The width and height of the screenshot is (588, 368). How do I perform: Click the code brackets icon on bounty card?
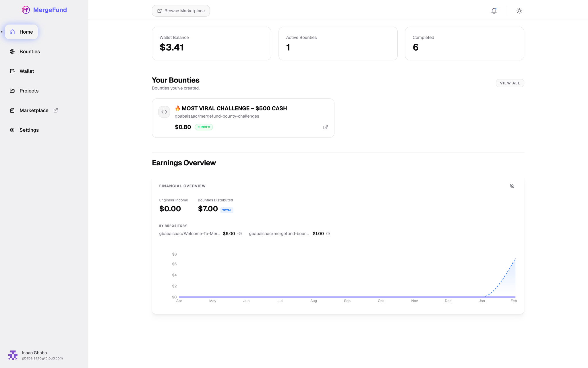164,112
